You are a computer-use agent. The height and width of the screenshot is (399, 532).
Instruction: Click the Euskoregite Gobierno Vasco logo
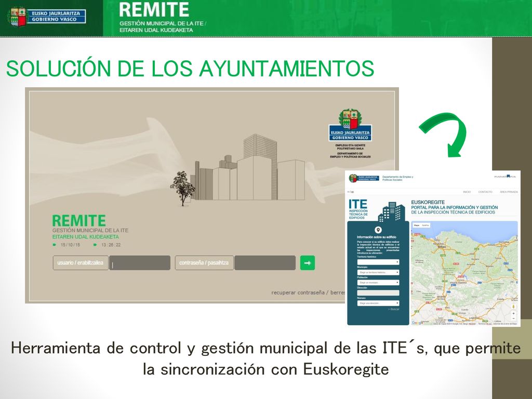[364, 178]
